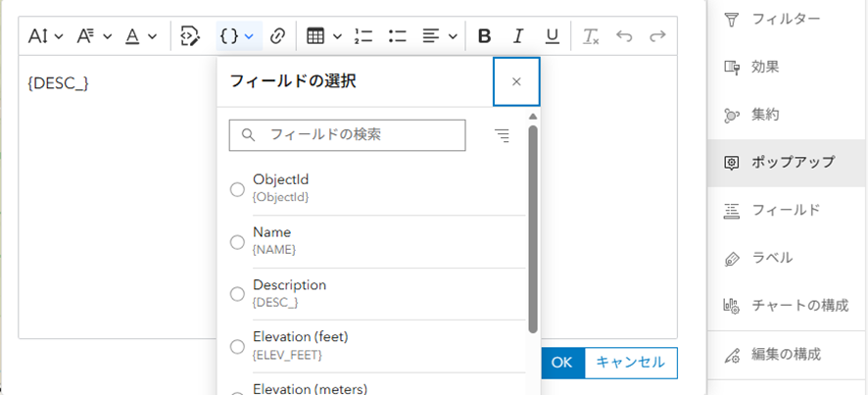Click the sort fields icon

(503, 135)
